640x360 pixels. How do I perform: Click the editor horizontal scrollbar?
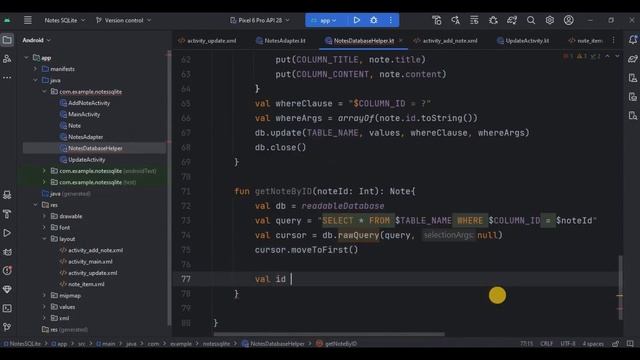click(x=329, y=334)
